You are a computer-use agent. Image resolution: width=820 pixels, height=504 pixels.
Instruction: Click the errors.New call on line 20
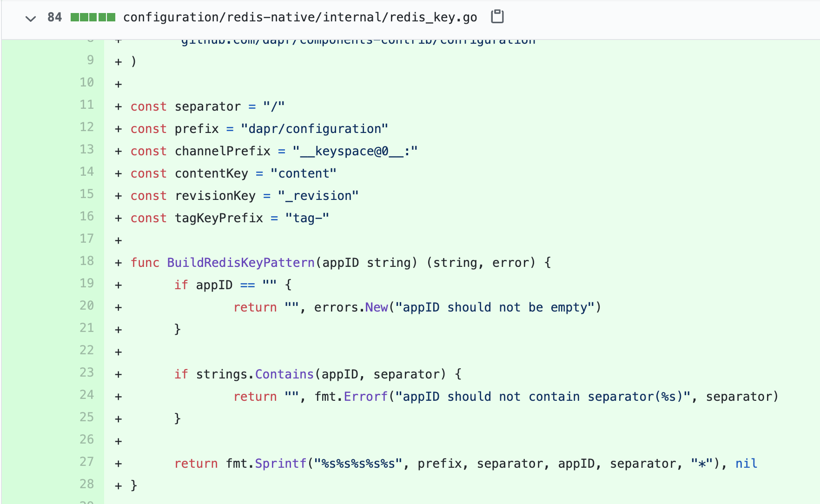[x=350, y=307]
